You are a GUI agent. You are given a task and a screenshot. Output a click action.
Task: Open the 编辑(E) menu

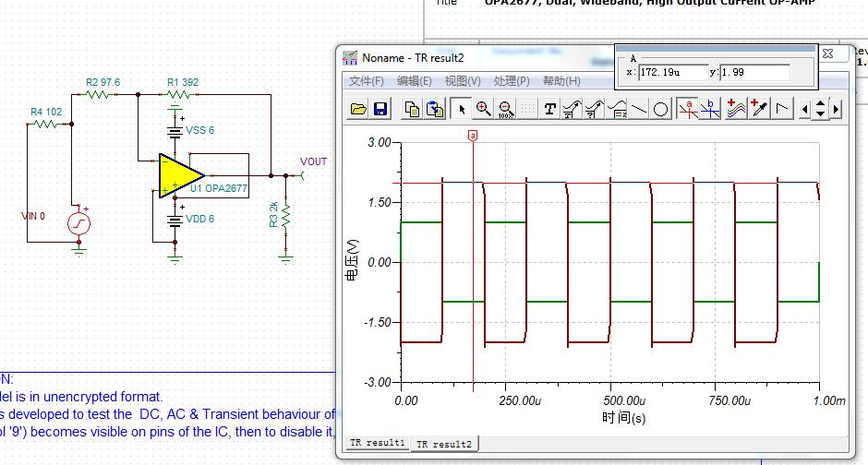(x=414, y=81)
